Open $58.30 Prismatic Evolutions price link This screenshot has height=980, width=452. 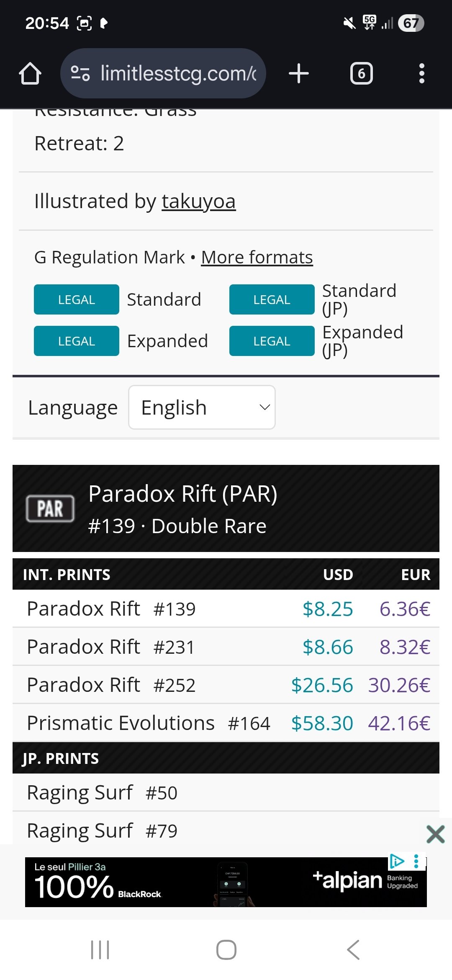coord(322,723)
